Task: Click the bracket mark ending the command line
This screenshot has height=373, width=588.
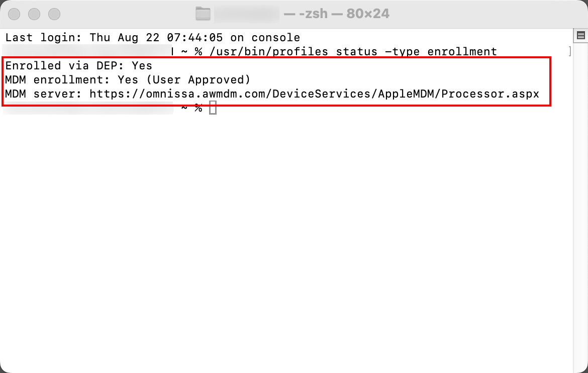Action: pyautogui.click(x=569, y=51)
